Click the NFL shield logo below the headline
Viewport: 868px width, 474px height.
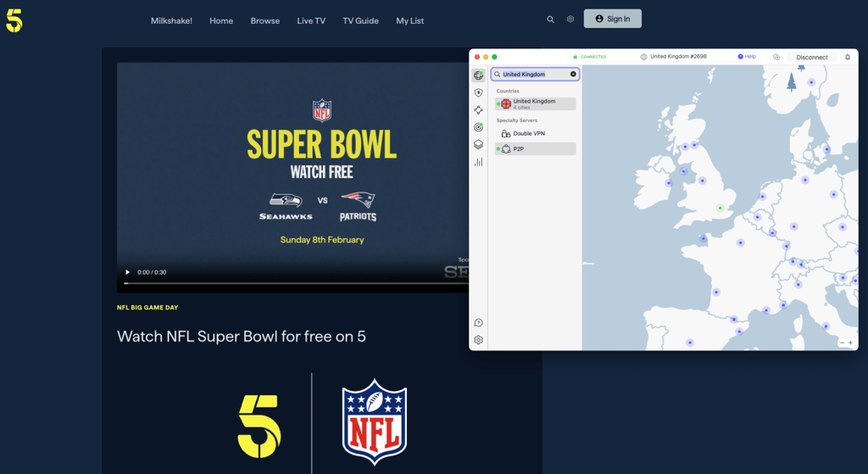pyautogui.click(x=374, y=422)
